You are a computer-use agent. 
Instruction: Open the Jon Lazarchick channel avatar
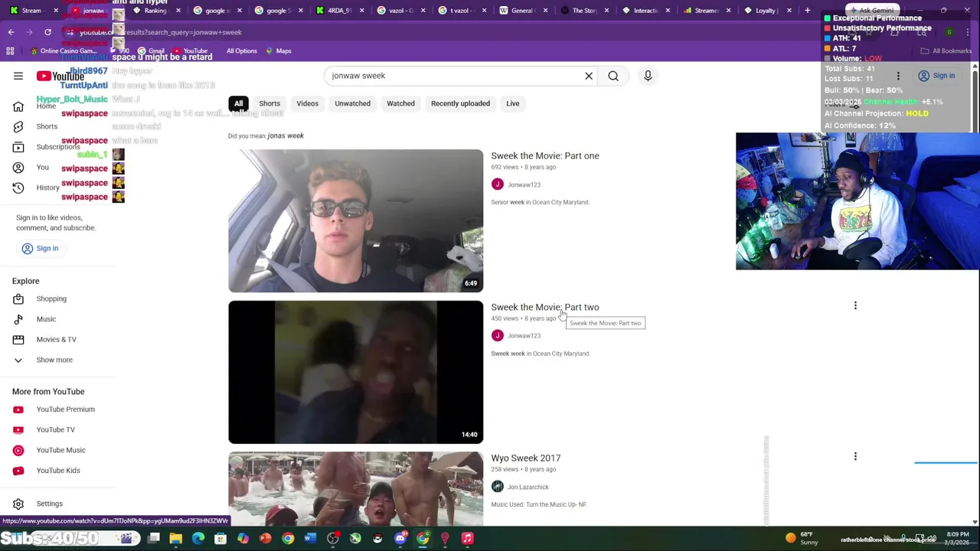tap(498, 487)
